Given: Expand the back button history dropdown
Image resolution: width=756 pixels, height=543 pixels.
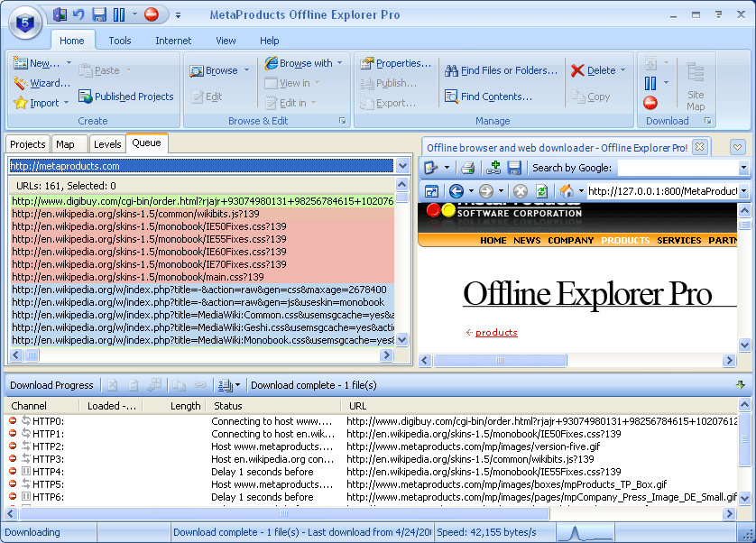Looking at the screenshot, I should pos(471,191).
